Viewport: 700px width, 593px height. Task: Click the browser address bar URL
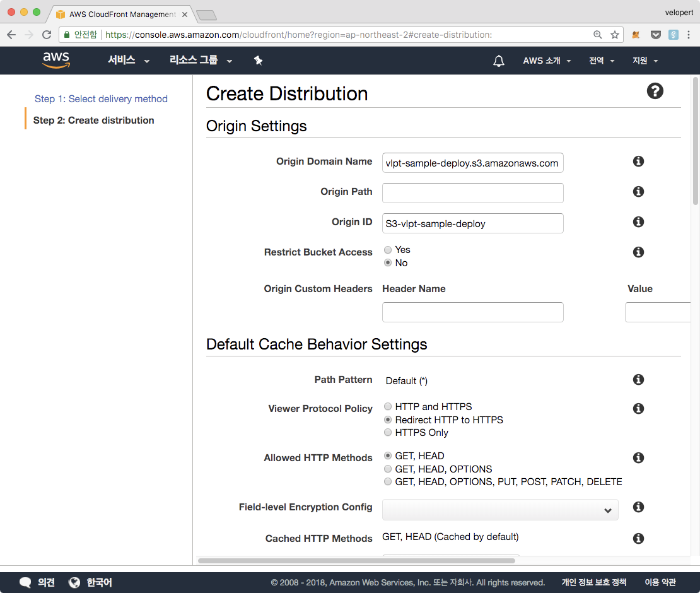298,35
